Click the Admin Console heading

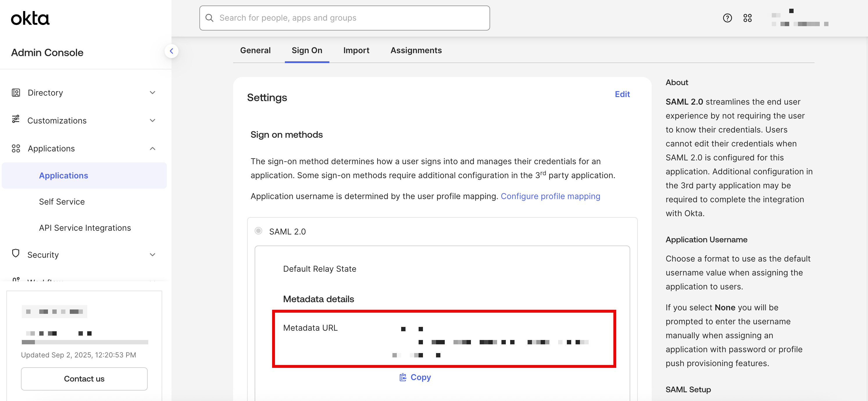point(47,53)
